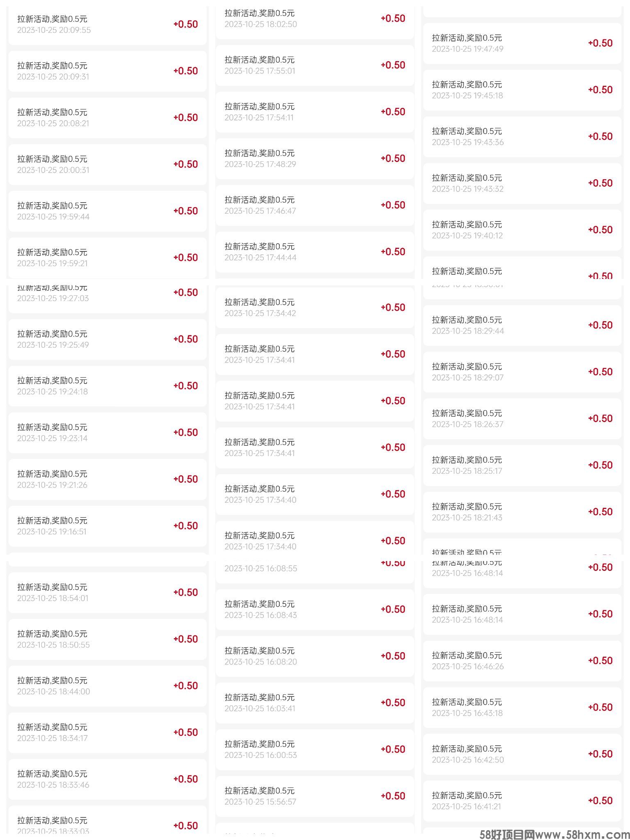Open the reward entry at 16:03:41
Screen dimensions: 630x840
[315, 703]
